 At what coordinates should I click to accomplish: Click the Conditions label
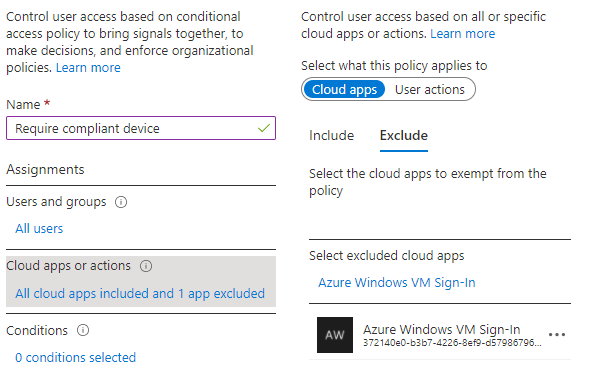click(37, 331)
